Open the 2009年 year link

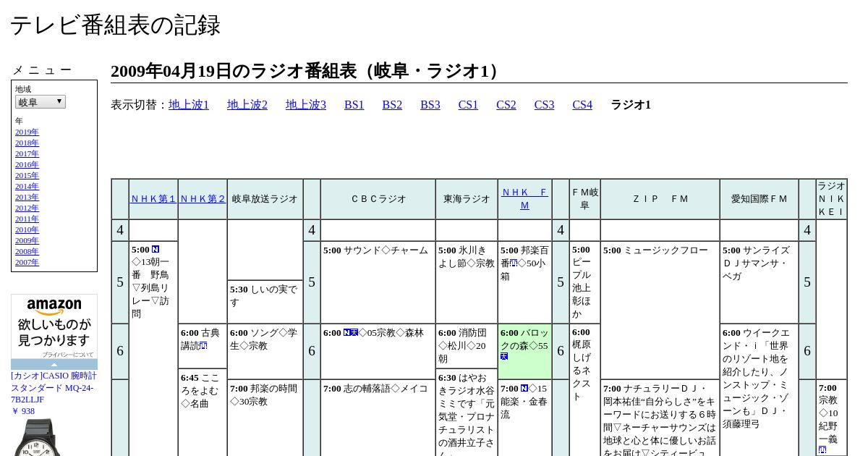[x=27, y=240]
